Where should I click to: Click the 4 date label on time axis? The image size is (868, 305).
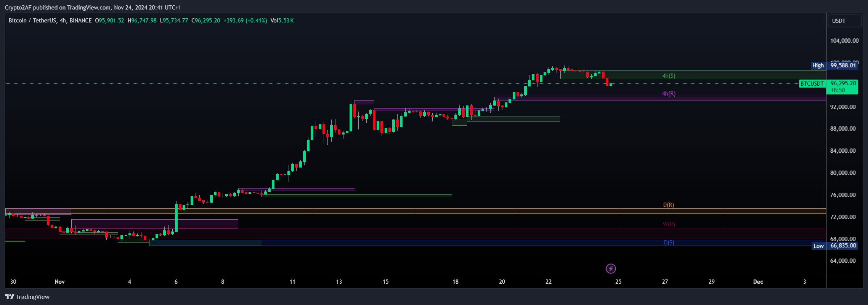coord(130,282)
